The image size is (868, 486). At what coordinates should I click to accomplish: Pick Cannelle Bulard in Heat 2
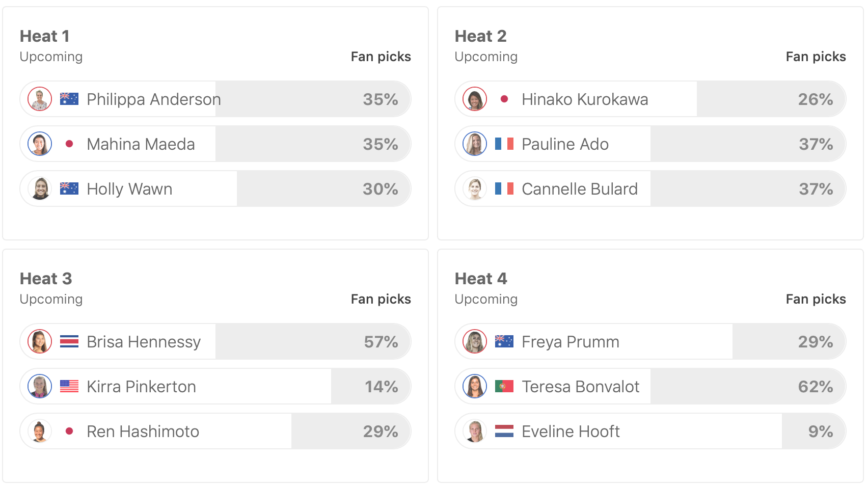tap(579, 189)
